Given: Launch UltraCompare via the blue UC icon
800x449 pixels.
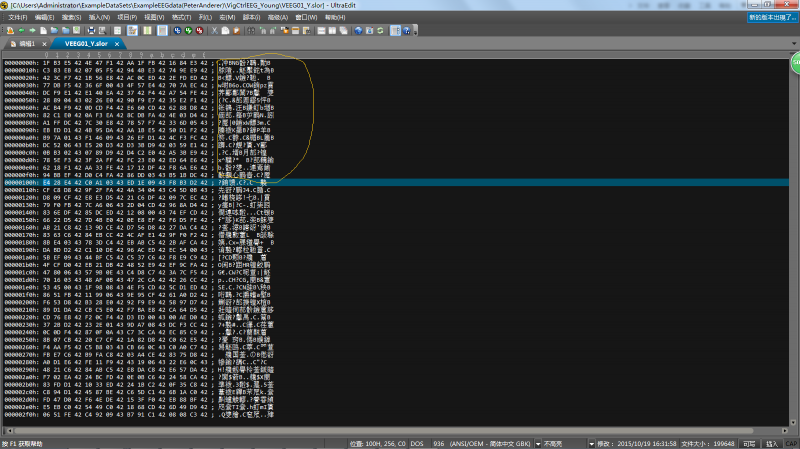Looking at the screenshot, I should [x=177, y=31].
